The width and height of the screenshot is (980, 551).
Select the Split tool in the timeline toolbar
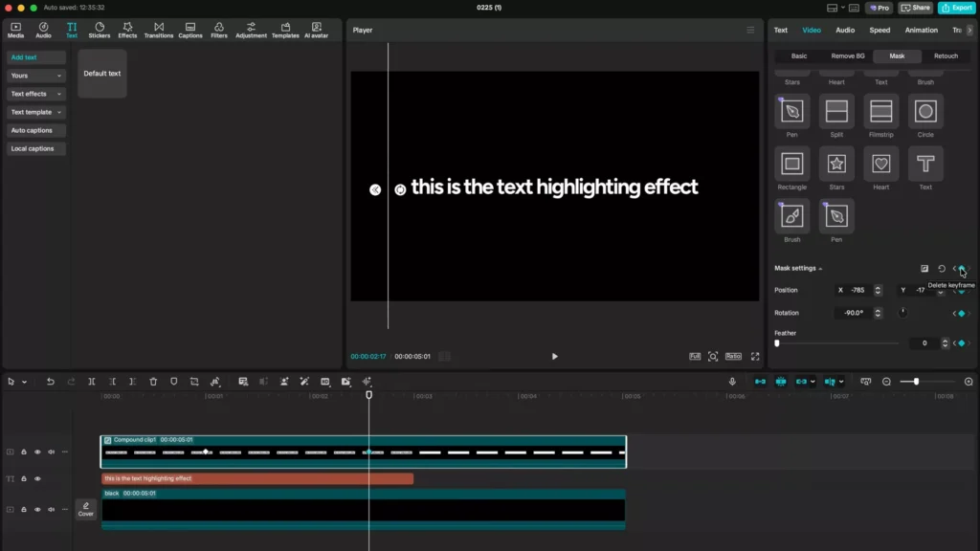pyautogui.click(x=92, y=382)
